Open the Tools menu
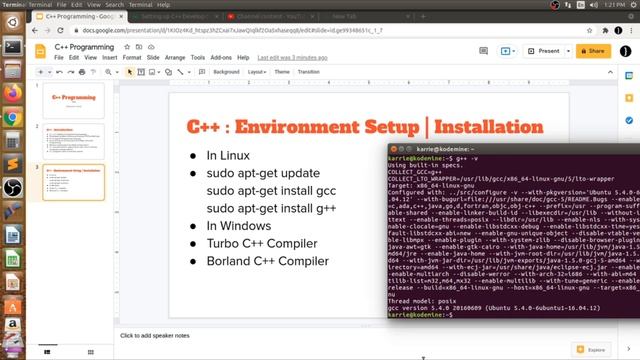The image size is (640, 360). [198, 58]
